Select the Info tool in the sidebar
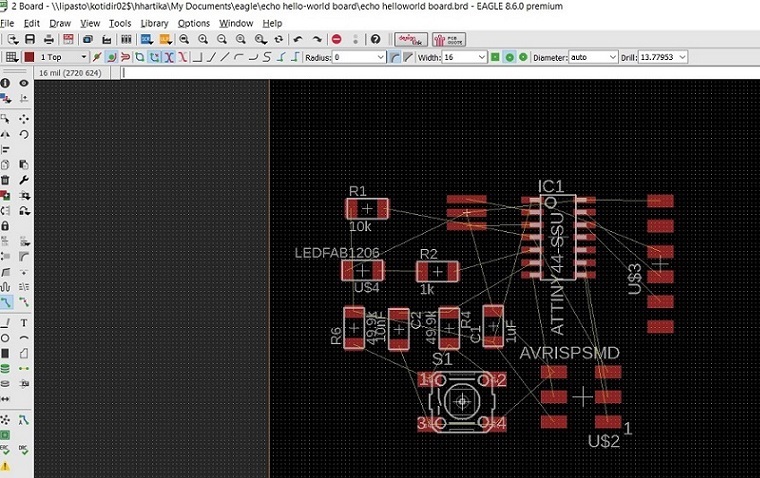The image size is (760, 478). pos(5,83)
